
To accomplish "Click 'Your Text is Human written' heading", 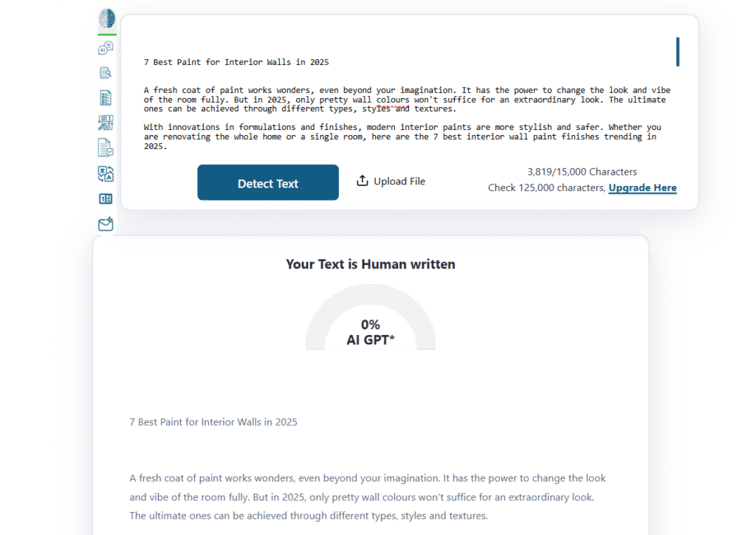I will coord(371,264).
